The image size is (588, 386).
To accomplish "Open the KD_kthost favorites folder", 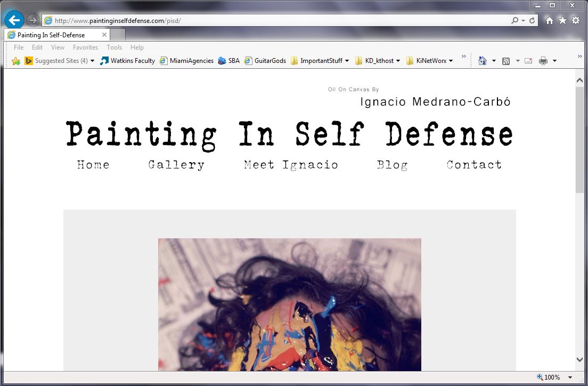I will click(374, 61).
